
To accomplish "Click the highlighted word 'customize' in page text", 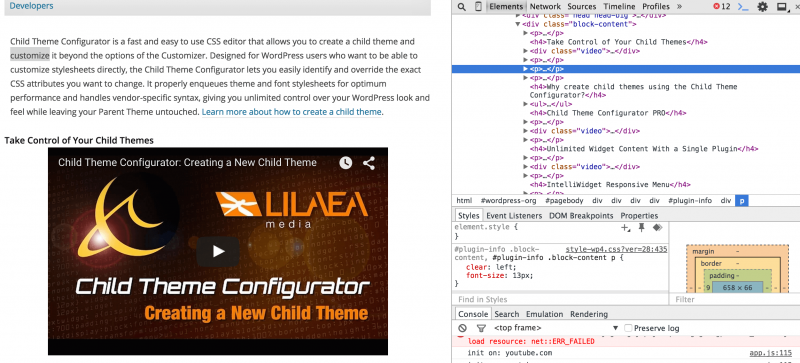I will (30, 55).
